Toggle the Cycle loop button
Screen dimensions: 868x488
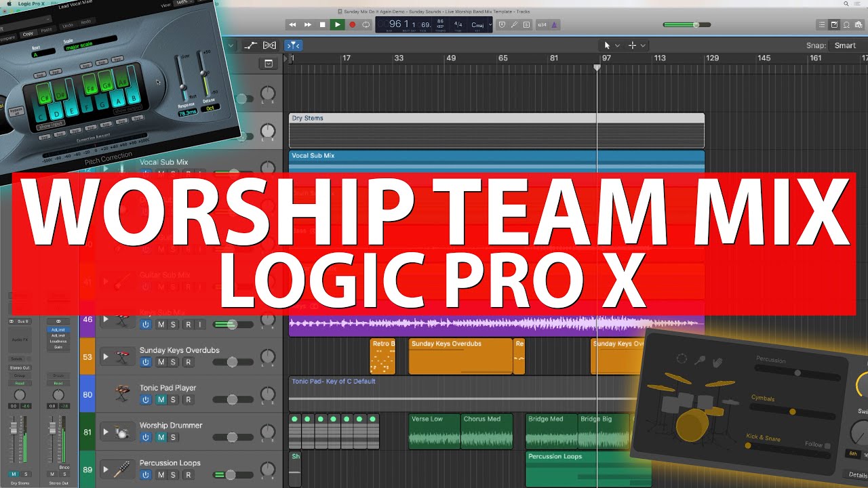366,25
